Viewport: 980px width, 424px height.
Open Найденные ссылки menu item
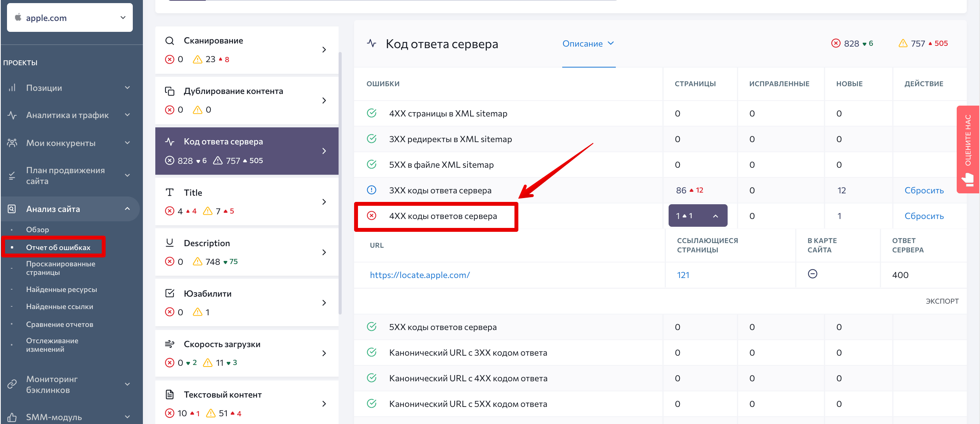coord(59,306)
